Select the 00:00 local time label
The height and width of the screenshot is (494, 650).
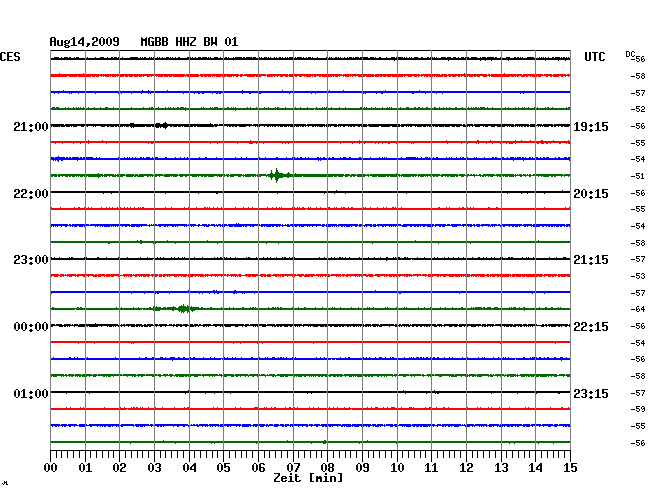pyautogui.click(x=31, y=327)
